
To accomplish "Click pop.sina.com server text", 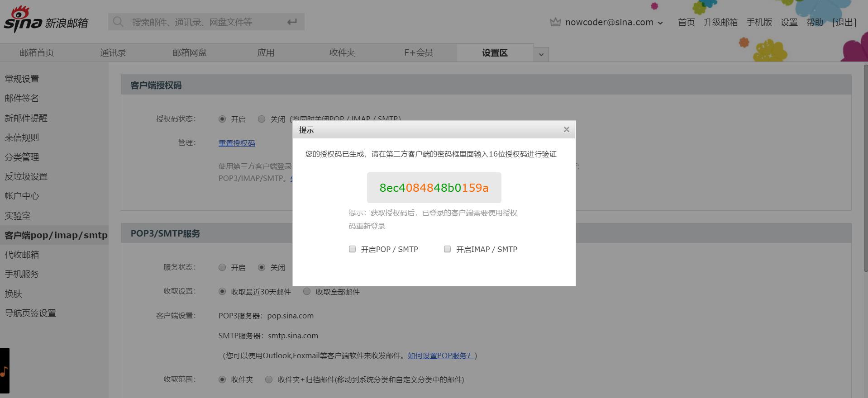I will tap(290, 316).
